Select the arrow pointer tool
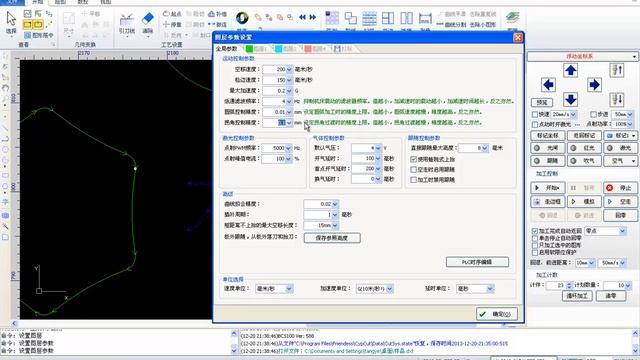Viewport: 640px width, 360px height. point(11,22)
